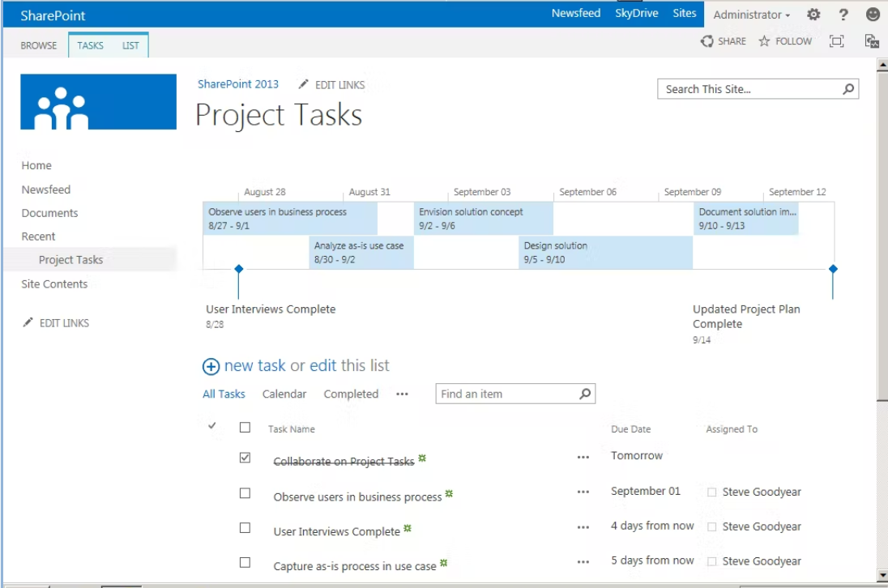Click the SharePoint 2013 breadcrumb link

[238, 83]
